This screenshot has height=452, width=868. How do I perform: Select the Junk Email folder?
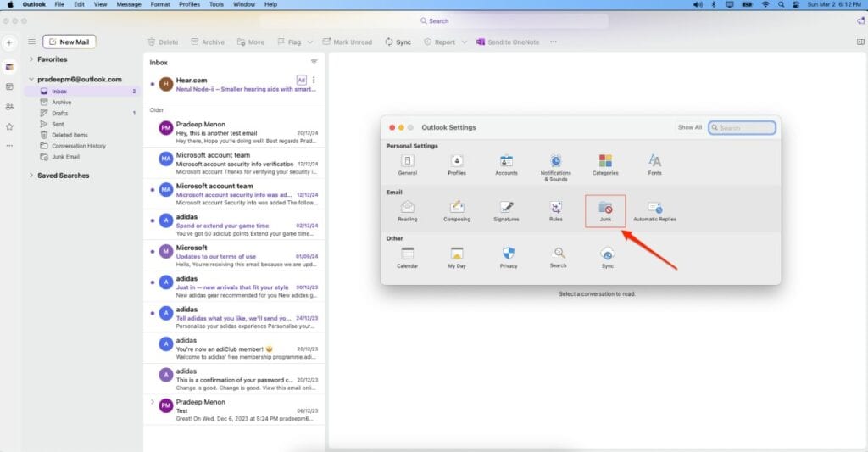[83, 157]
